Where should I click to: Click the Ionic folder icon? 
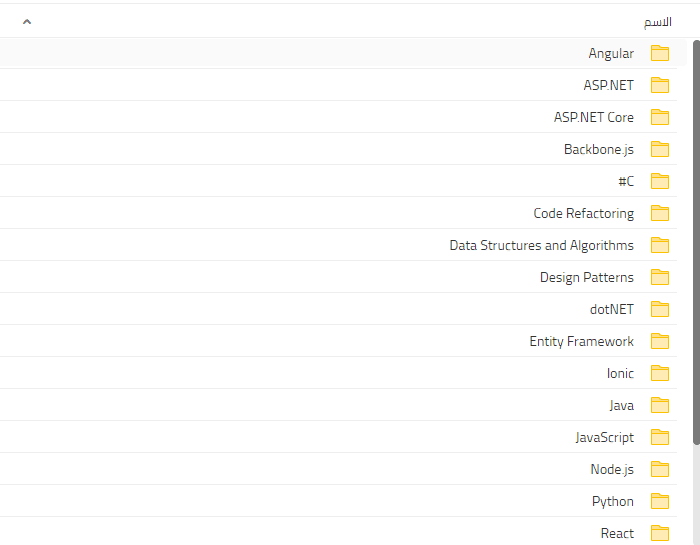click(x=660, y=373)
